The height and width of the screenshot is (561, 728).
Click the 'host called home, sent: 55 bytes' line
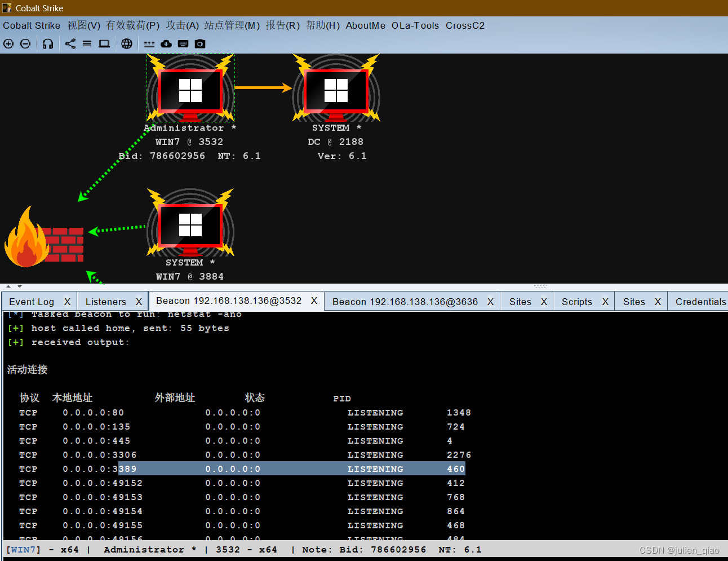(130, 328)
